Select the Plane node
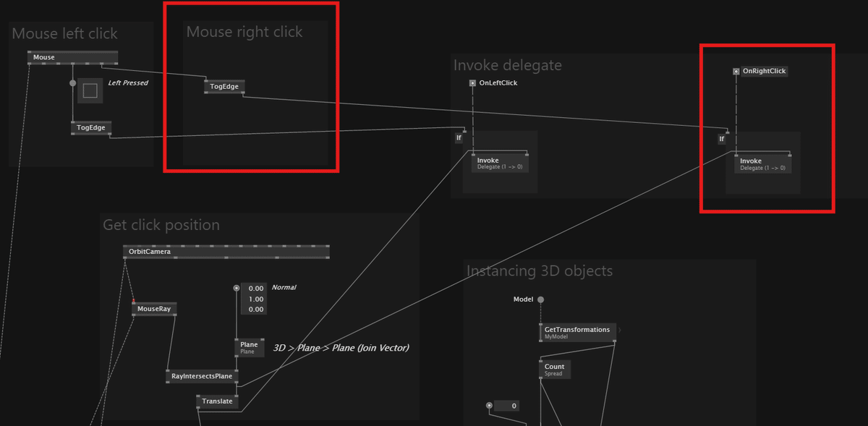868x426 pixels. pyautogui.click(x=249, y=348)
